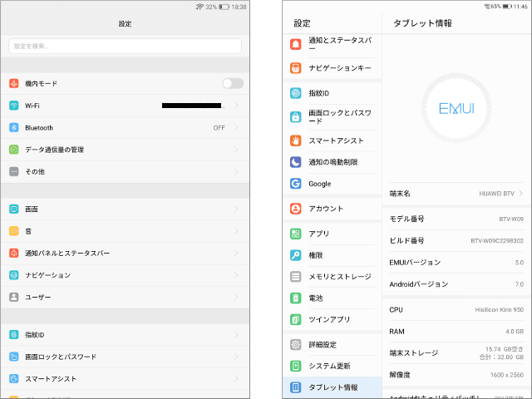532x399 pixels.
Task: Tap the Androidバージョン row
Action: point(456,284)
